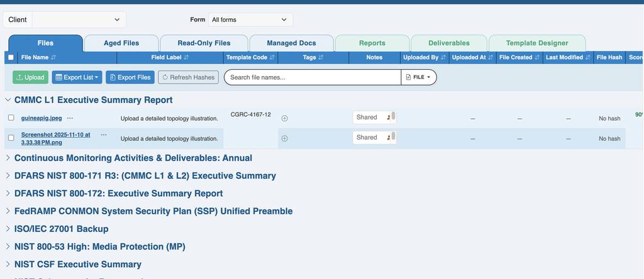
Task: Expand FedRAMP CONMON System Security Plan section
Action: (x=8, y=211)
